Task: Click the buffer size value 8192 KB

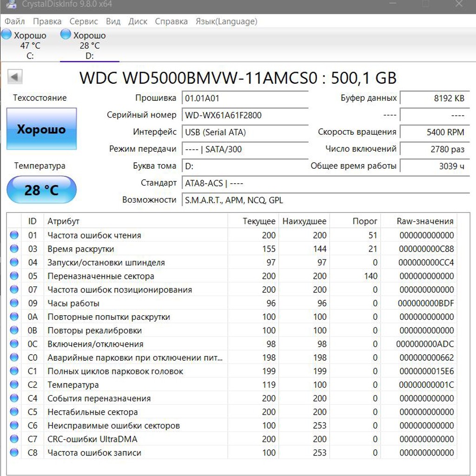Action: coord(435,99)
